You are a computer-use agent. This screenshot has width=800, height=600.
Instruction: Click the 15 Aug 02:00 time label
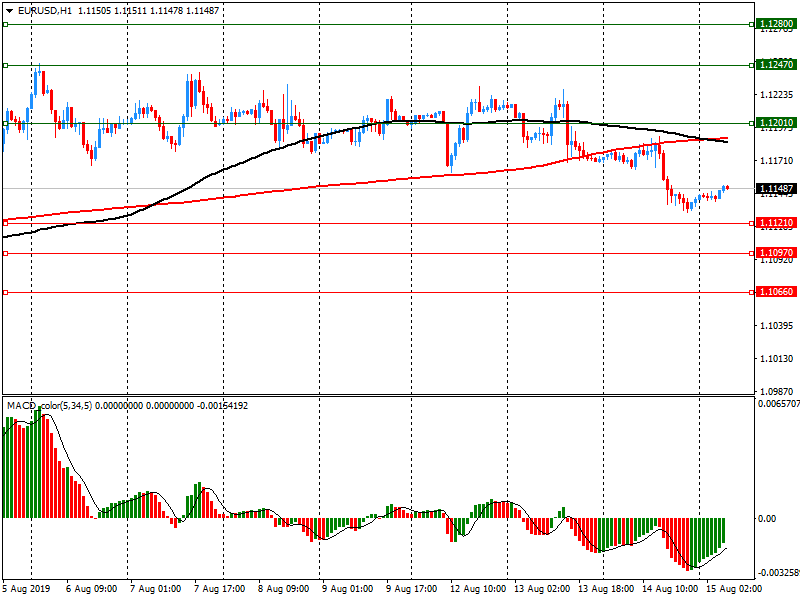[734, 589]
